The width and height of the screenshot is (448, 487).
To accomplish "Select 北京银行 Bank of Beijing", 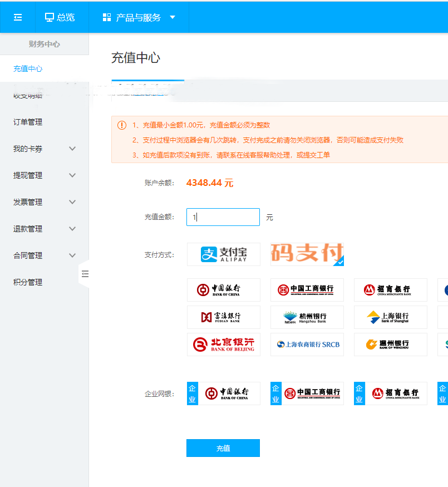I will (224, 345).
